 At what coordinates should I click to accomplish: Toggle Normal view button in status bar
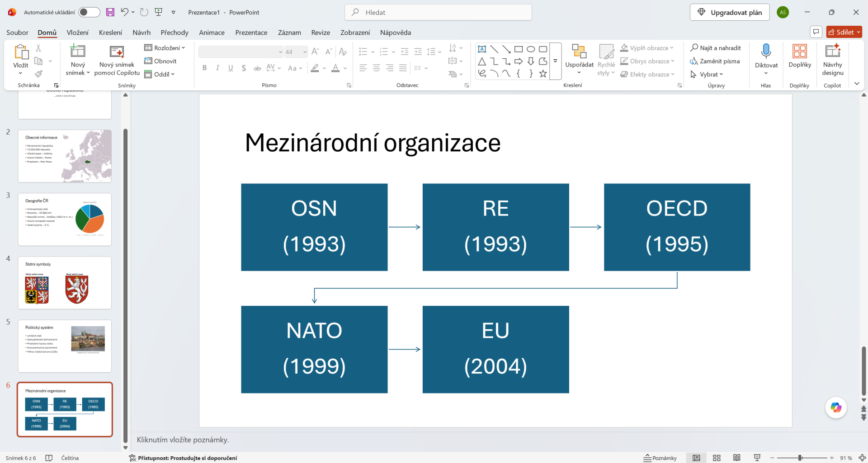(696, 458)
